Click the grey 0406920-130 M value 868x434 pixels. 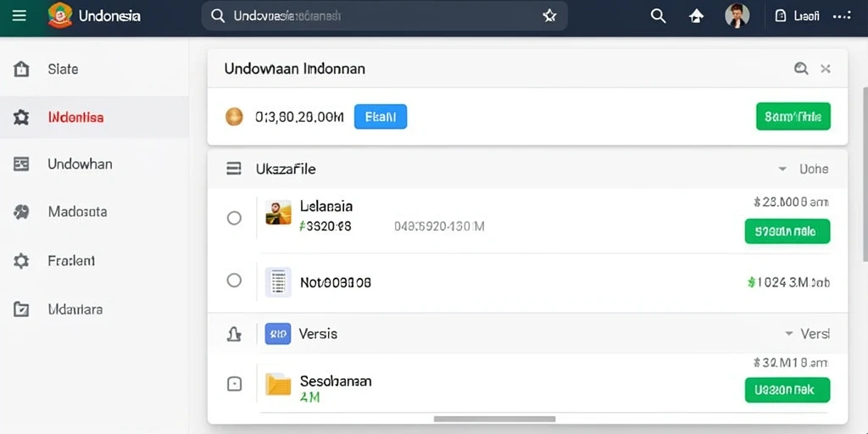point(439,226)
